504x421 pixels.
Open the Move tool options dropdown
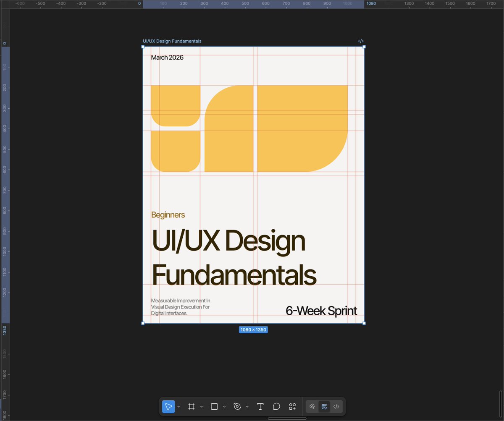(178, 407)
